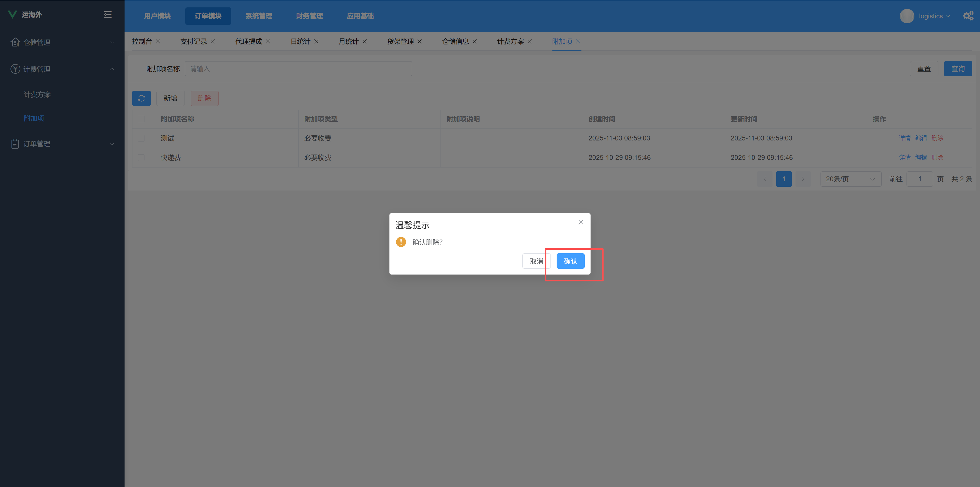Switch to the 财务管理 top menu
980x487 pixels.
(309, 16)
